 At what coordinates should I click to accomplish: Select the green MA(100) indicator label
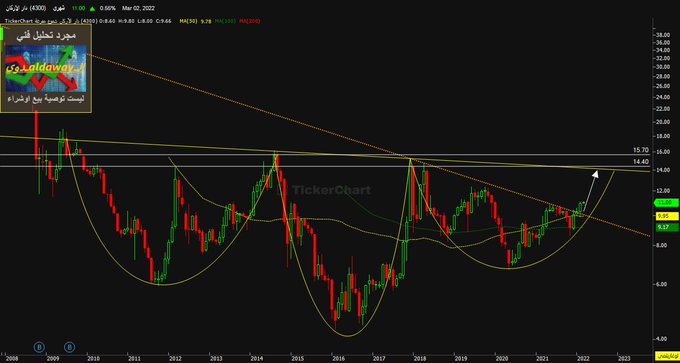click(x=224, y=20)
